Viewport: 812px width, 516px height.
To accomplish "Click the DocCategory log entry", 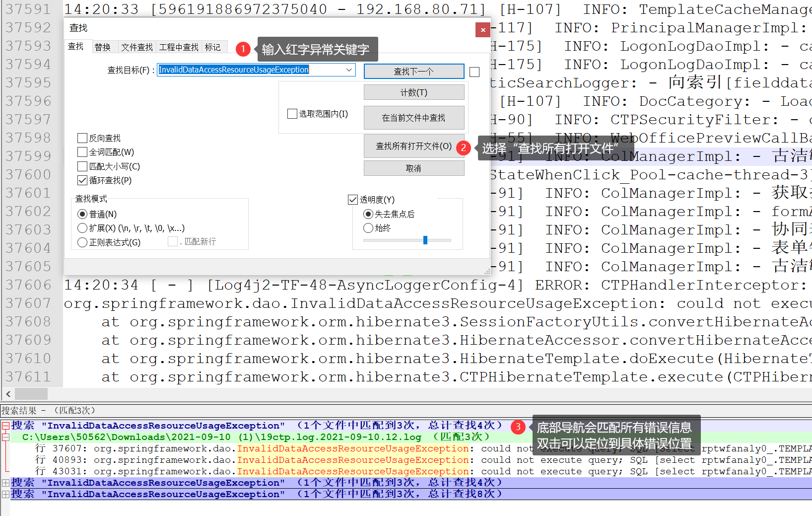I will tap(651, 101).
